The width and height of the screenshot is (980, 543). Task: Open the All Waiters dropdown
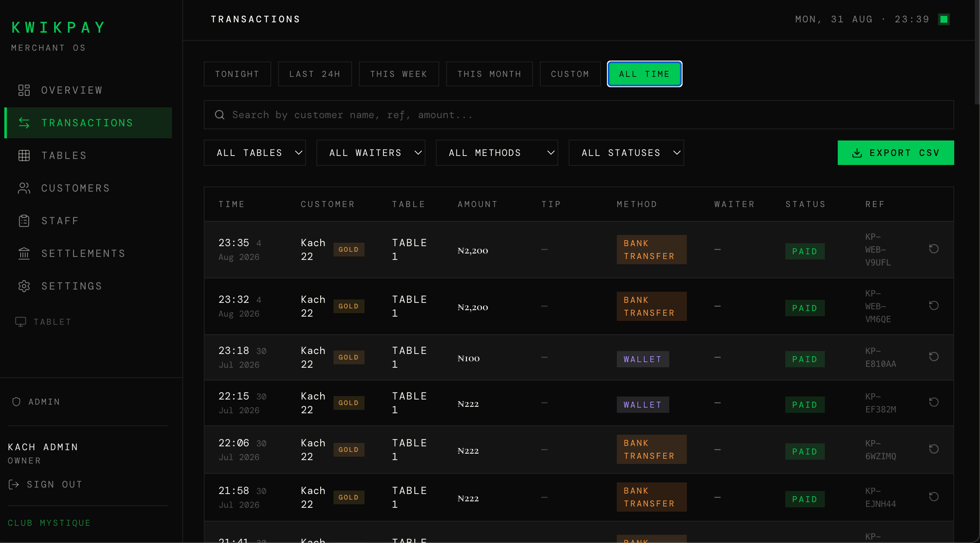(x=371, y=153)
